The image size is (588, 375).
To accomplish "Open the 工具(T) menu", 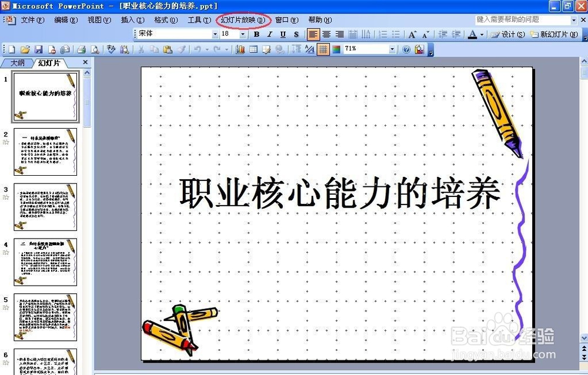I will point(199,20).
